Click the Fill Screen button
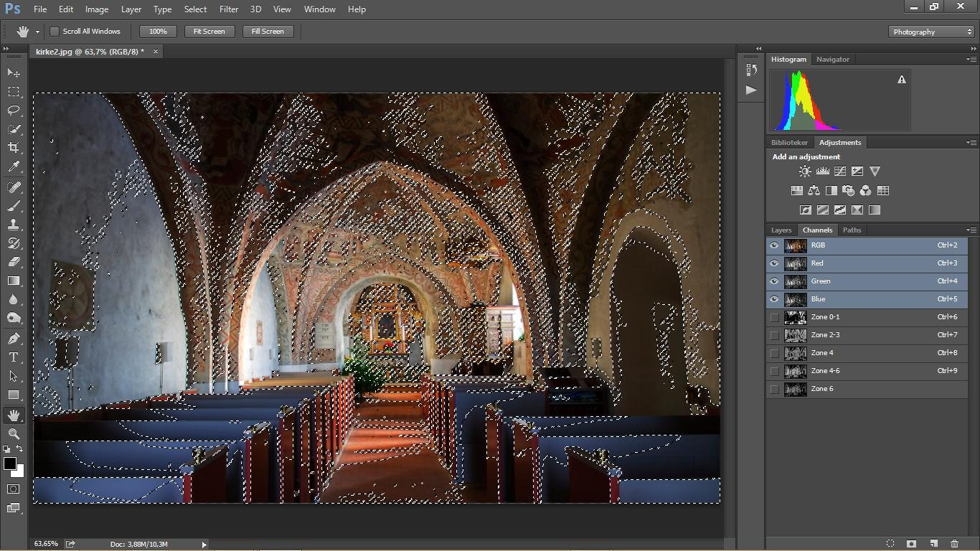980x551 pixels. click(x=268, y=32)
